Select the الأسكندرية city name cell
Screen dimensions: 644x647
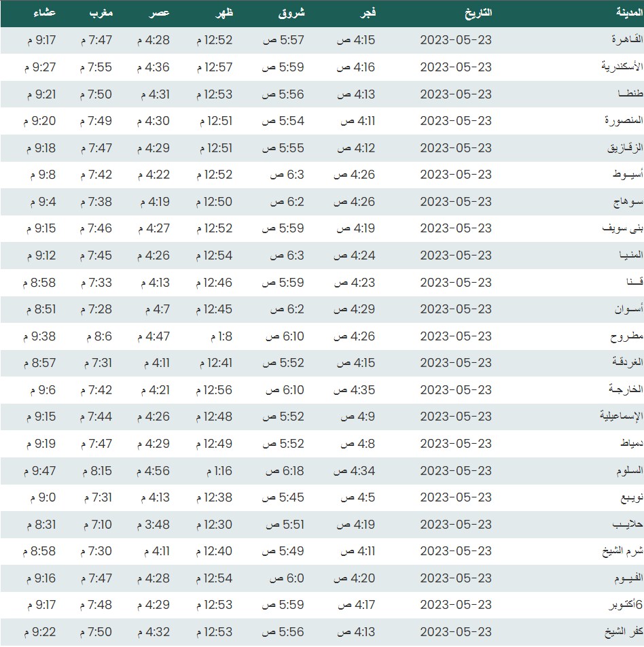[615, 67]
